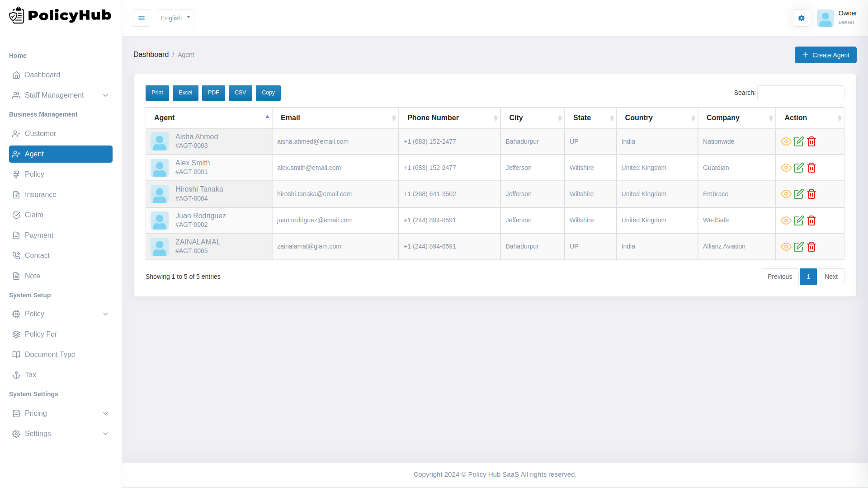The image size is (868, 488).
Task: Click the Tax anchor icon in sidebar
Action: (16, 375)
